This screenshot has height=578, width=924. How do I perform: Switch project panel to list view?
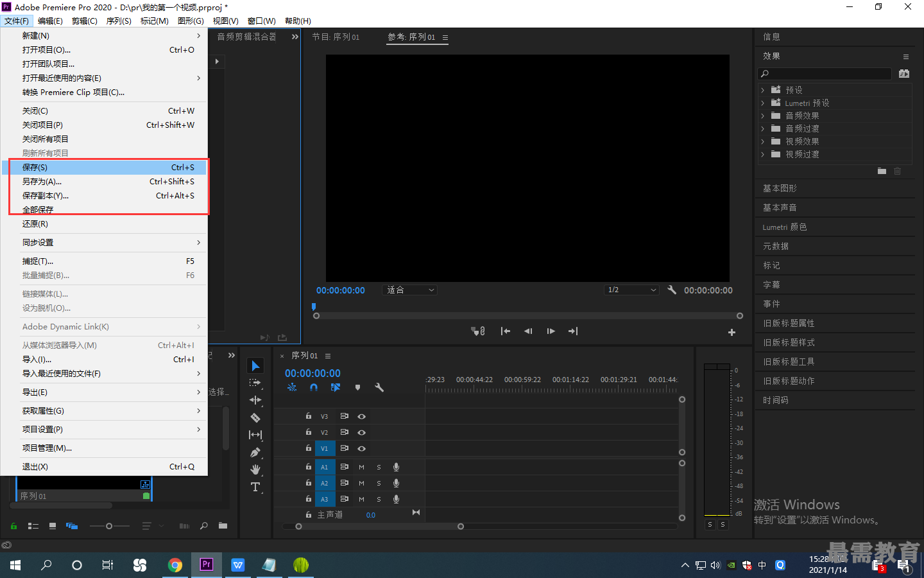[33, 526]
